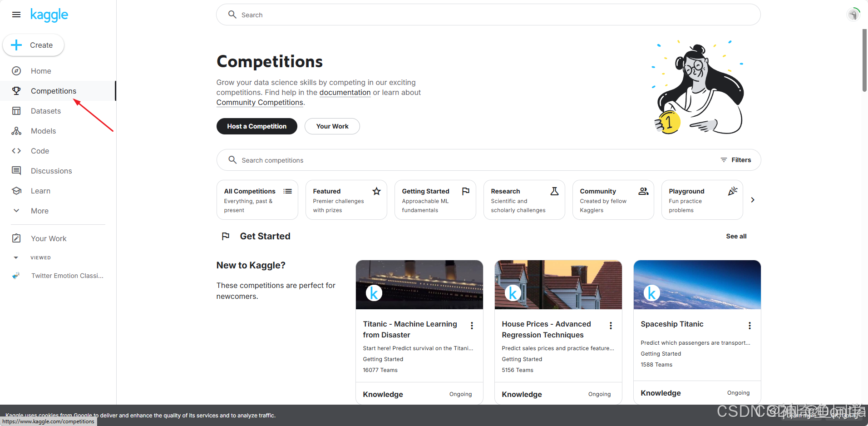Open Spaceship Titanic thumbnail image
This screenshot has height=426, width=868.
pyautogui.click(x=697, y=285)
